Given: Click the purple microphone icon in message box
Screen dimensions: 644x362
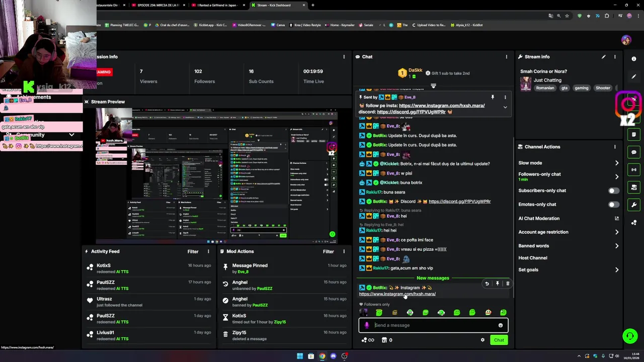Looking at the screenshot, I should point(367,325).
